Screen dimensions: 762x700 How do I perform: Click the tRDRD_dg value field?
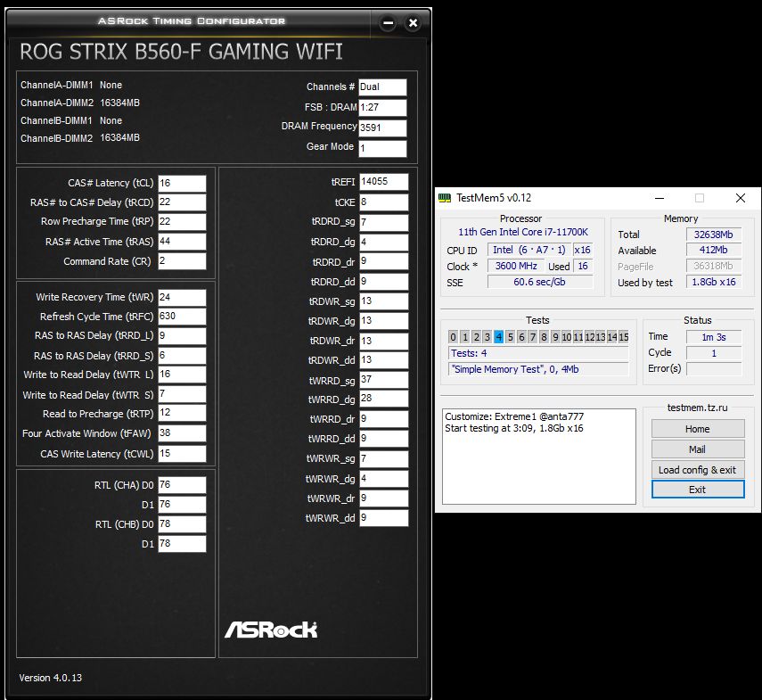point(384,242)
